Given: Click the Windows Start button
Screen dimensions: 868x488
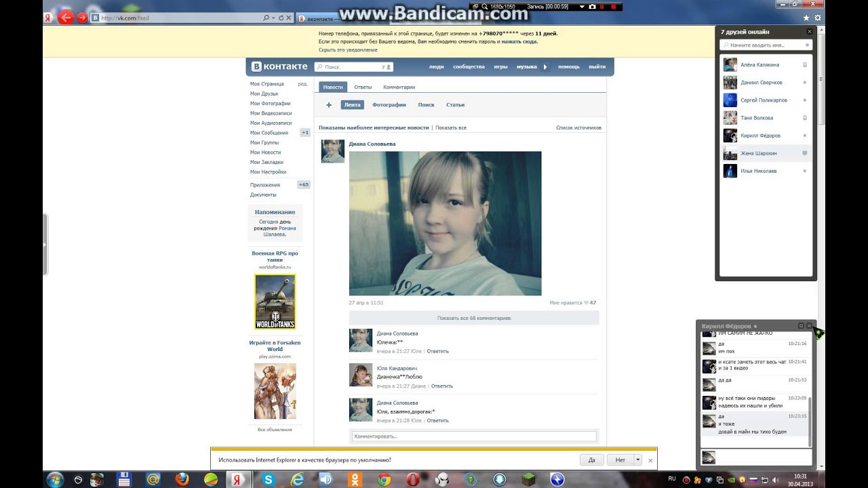Looking at the screenshot, I should (55, 479).
